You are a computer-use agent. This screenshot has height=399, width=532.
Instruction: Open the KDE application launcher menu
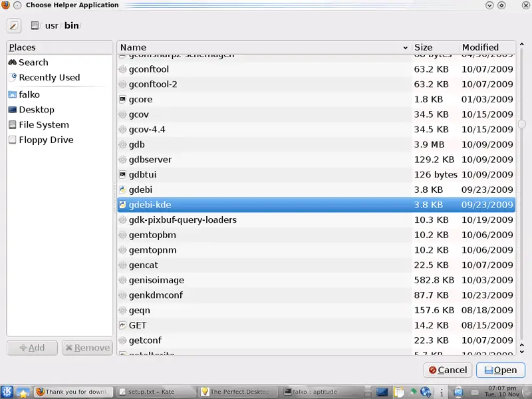coord(7,392)
